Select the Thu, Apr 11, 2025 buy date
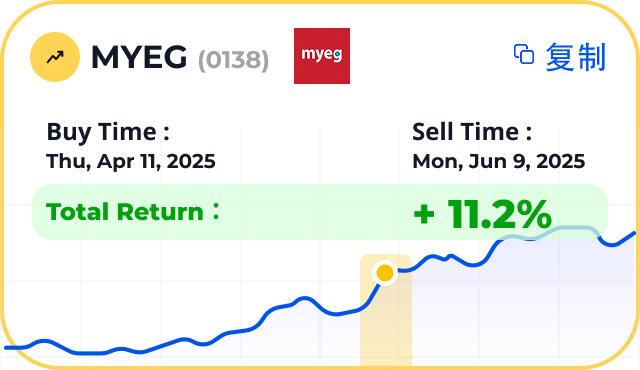 (x=131, y=161)
